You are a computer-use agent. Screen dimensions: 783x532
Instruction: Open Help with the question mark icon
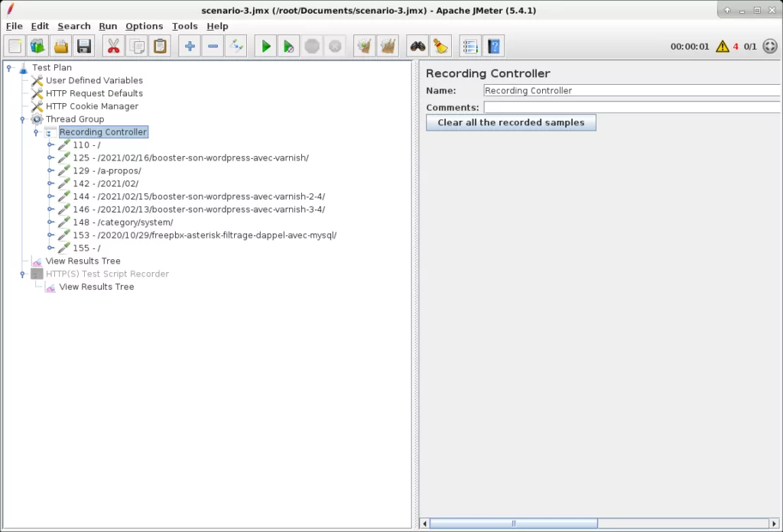click(x=493, y=47)
